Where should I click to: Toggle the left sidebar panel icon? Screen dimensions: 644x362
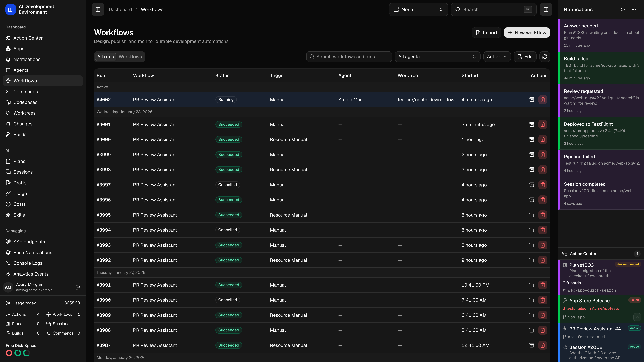point(98,10)
